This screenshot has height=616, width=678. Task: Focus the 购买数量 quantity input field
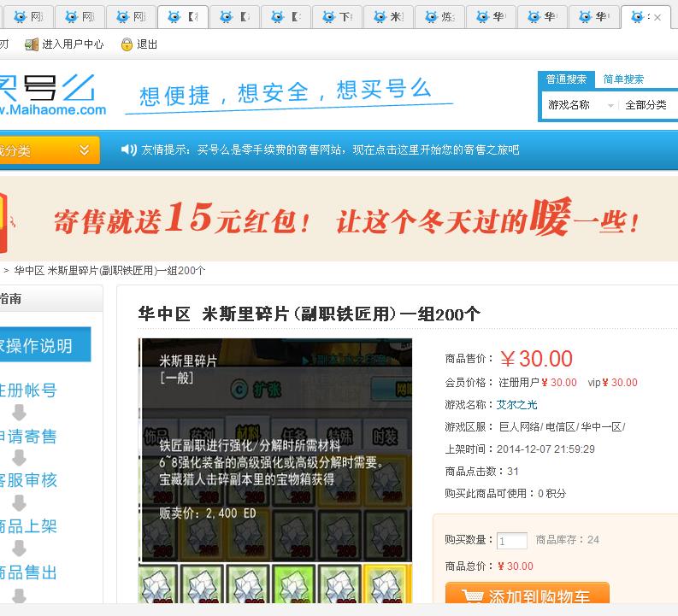pyautogui.click(x=512, y=541)
